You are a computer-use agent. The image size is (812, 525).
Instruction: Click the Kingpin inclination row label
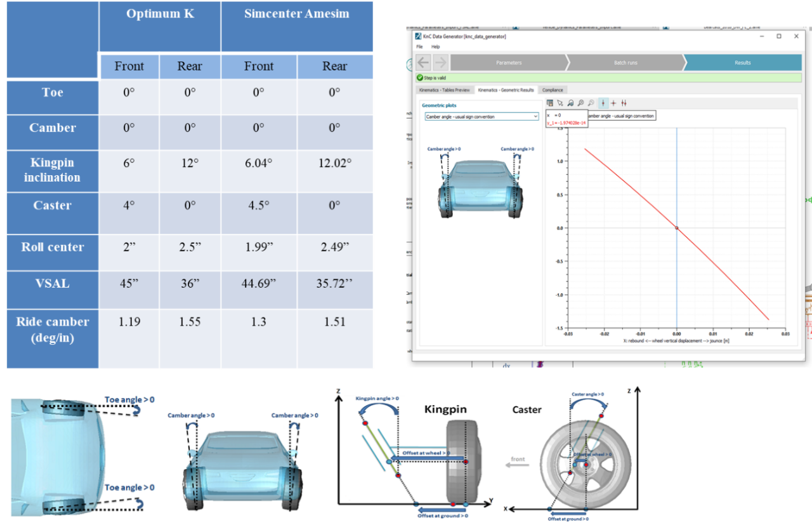(53, 171)
